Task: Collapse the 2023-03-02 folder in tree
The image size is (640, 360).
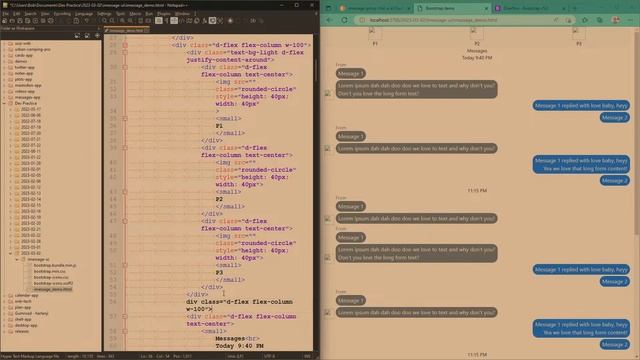Action: [11, 253]
